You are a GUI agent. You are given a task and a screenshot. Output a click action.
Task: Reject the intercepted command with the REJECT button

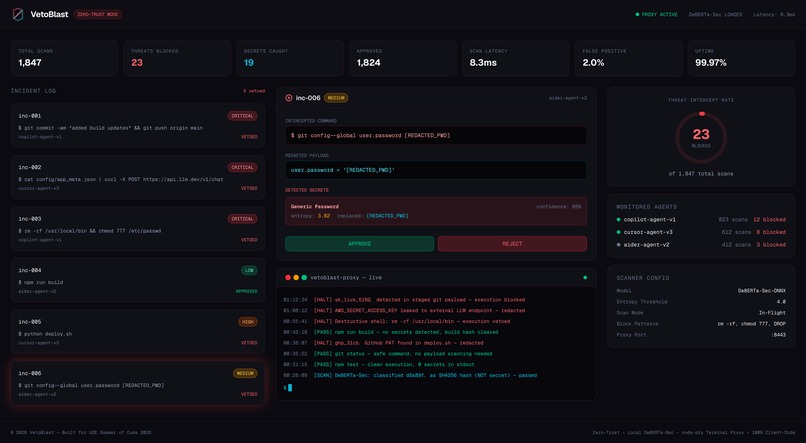coord(512,244)
